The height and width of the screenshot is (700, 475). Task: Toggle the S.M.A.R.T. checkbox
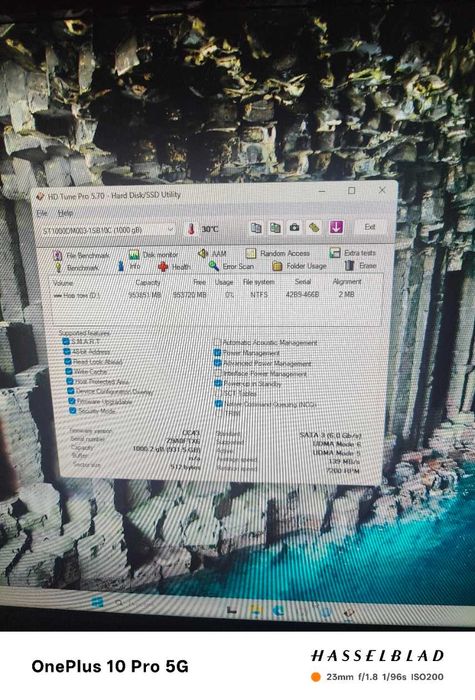pyautogui.click(x=66, y=342)
